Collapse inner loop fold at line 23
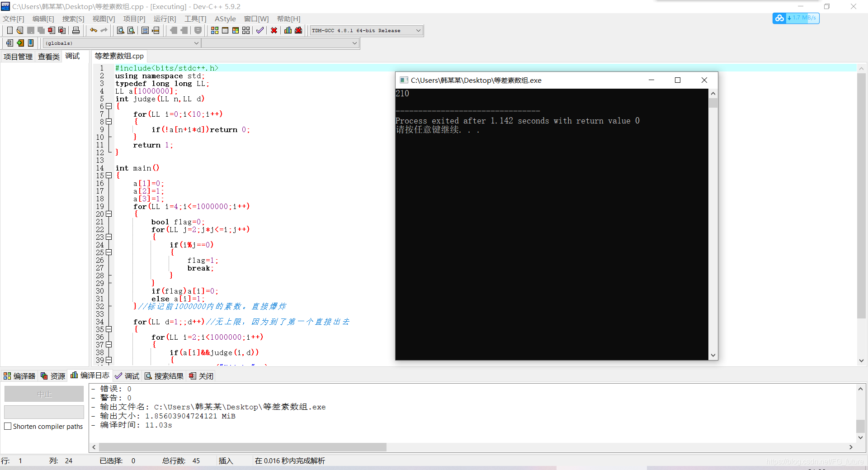The width and height of the screenshot is (868, 470). pos(109,237)
